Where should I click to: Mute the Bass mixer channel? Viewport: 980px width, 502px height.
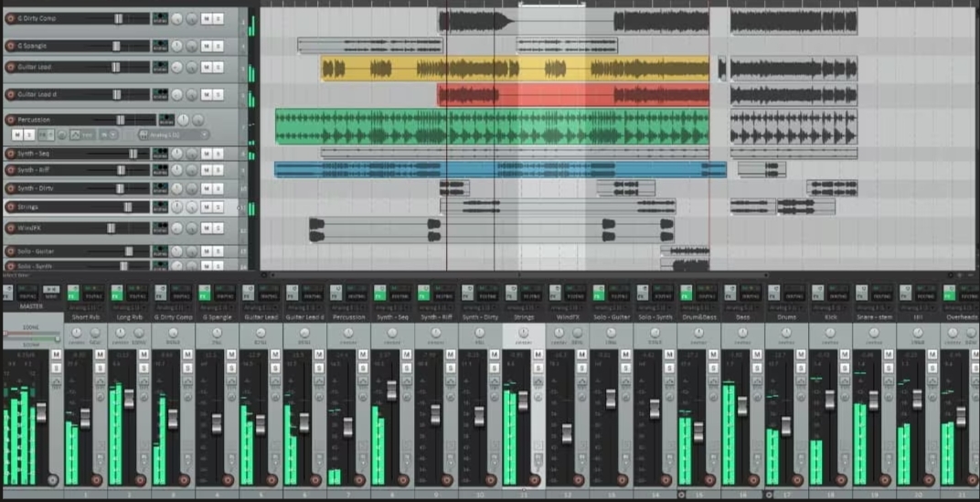coord(756,355)
